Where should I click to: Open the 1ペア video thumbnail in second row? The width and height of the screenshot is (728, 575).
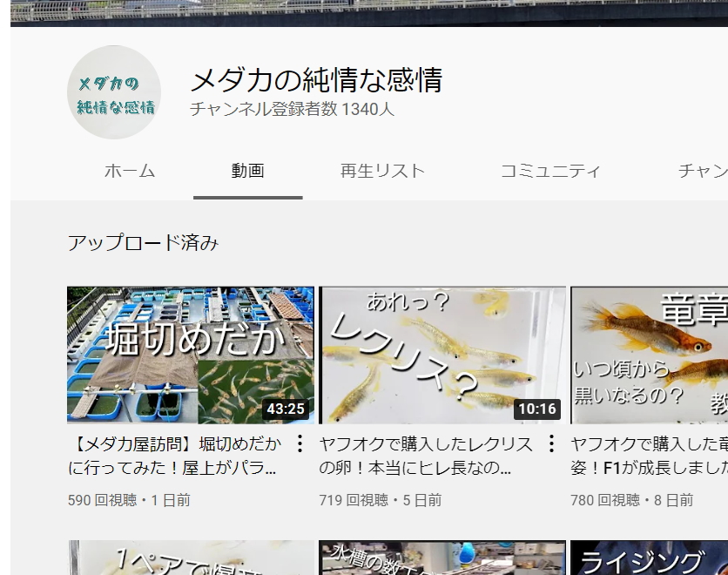click(x=191, y=558)
